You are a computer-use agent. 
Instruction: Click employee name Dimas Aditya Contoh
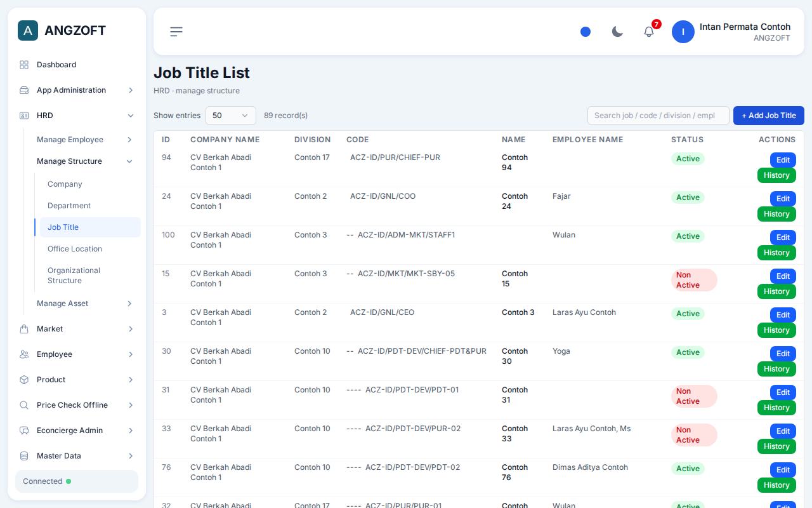click(590, 467)
